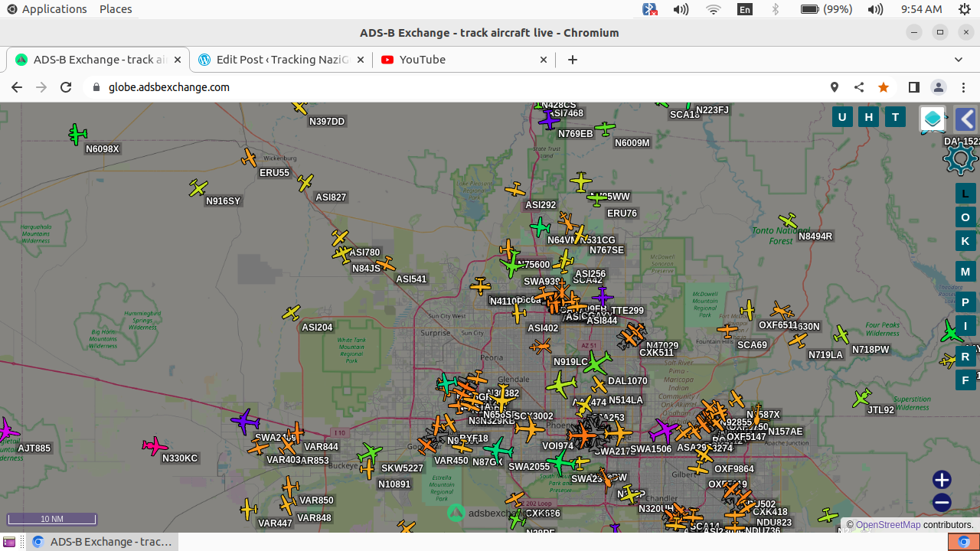Open the Places menu
This screenshot has height=551, width=980.
coord(116,9)
